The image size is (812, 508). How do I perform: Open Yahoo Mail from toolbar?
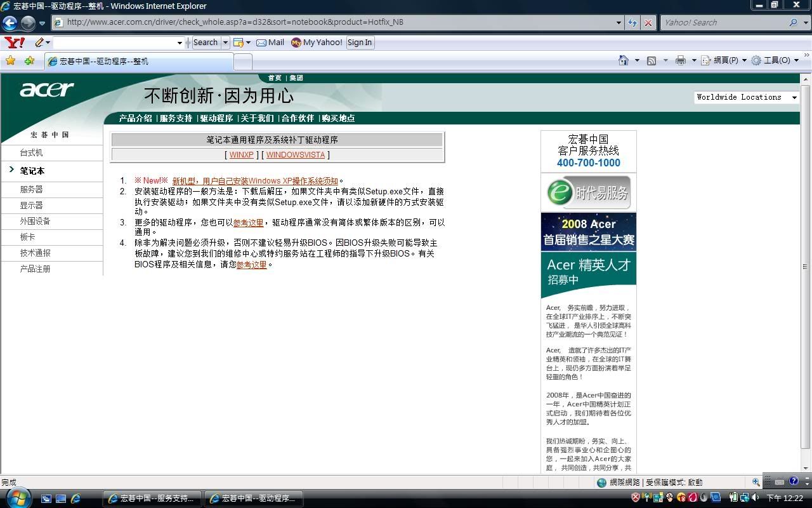pyautogui.click(x=270, y=43)
